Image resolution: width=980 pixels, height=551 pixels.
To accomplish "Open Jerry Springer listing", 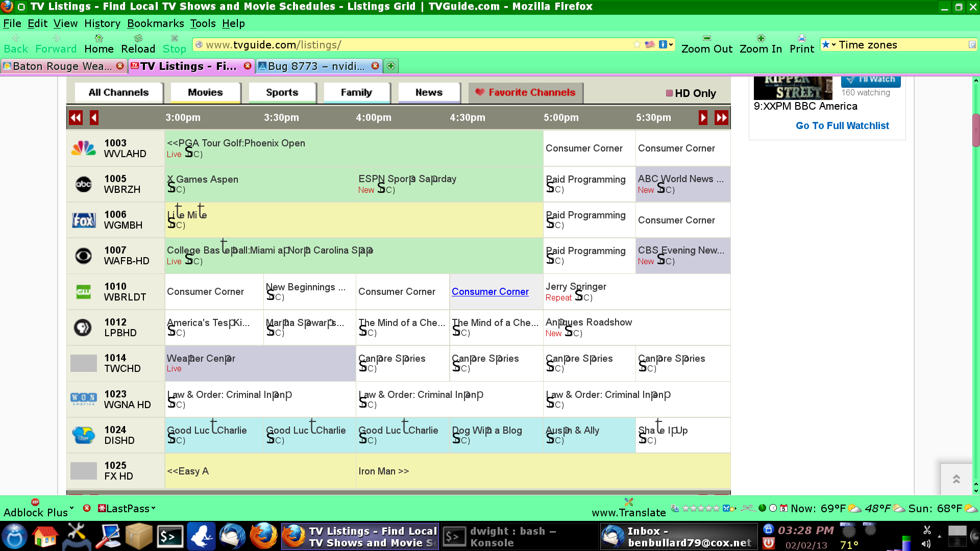I will coord(576,286).
